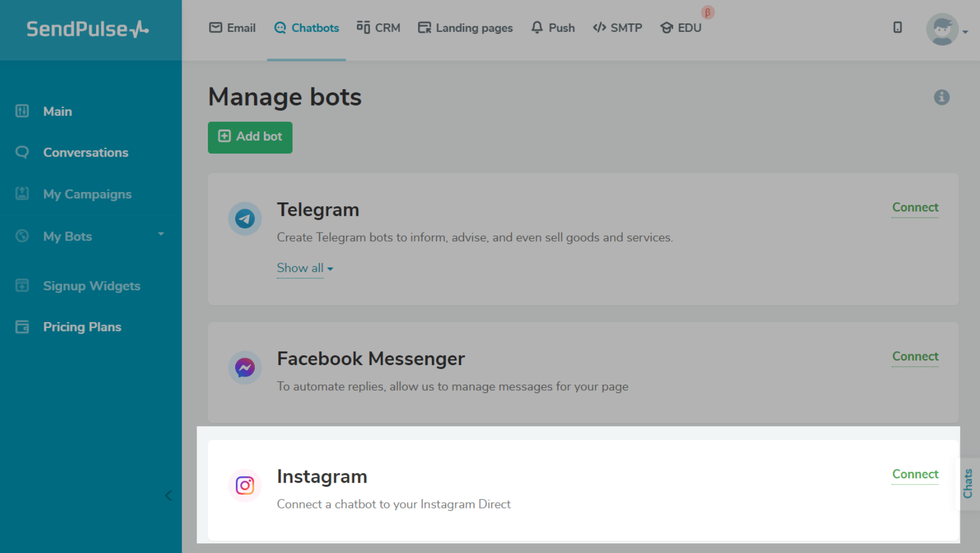Click the Instagram heading
Image resolution: width=980 pixels, height=553 pixels.
tap(322, 476)
